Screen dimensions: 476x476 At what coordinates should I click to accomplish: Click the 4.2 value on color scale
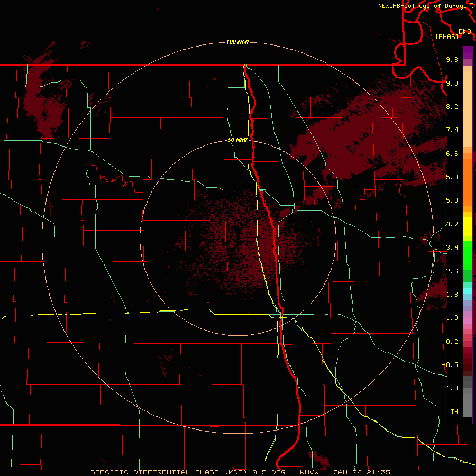452,224
